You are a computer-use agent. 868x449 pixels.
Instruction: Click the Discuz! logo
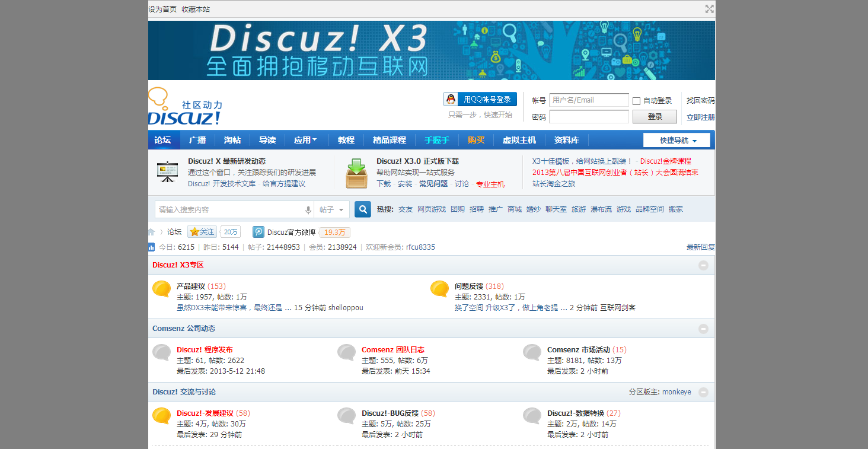click(x=185, y=106)
